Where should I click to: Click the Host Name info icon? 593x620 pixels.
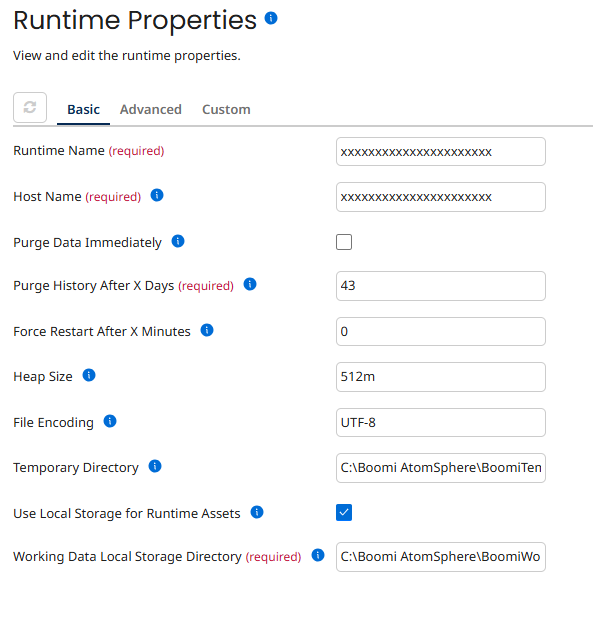click(x=157, y=195)
